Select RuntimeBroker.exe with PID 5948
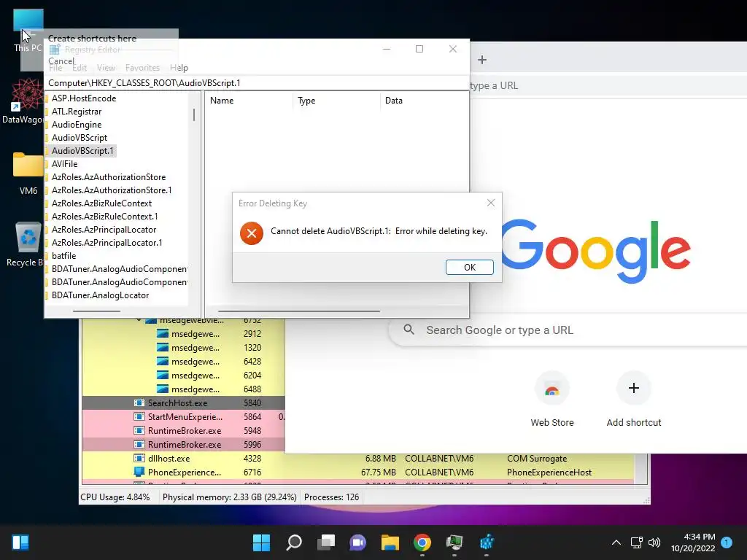Image resolution: width=747 pixels, height=560 pixels. 183,430
